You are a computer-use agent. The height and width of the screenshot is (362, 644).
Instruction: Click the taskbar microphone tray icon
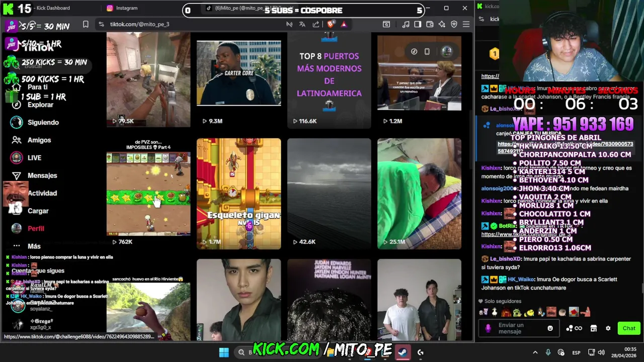click(x=548, y=352)
